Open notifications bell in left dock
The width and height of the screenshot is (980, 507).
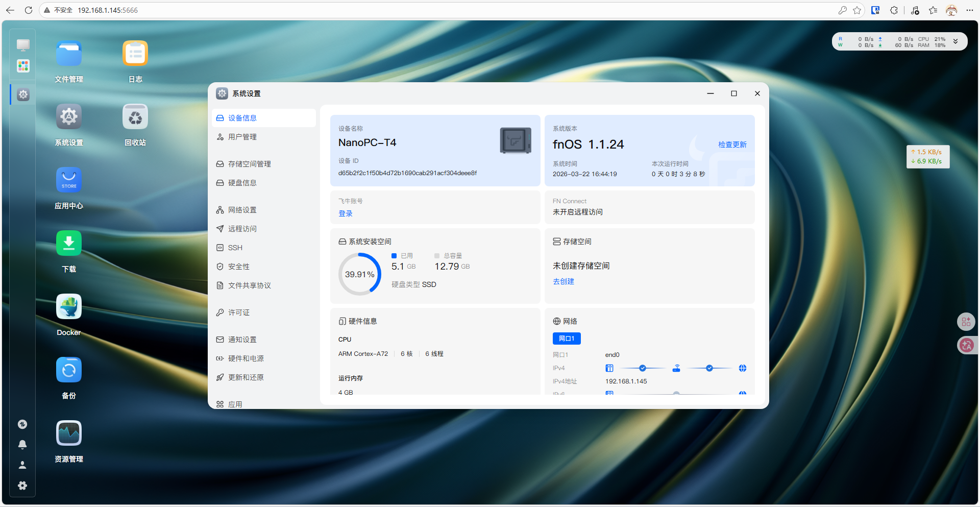point(22,445)
